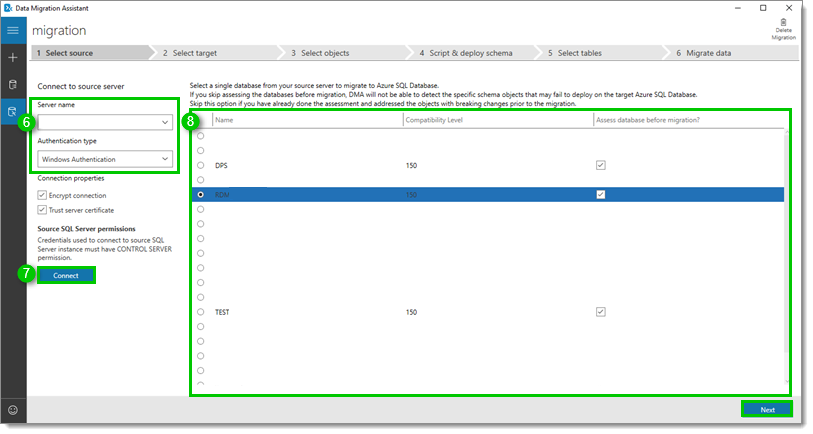The height and width of the screenshot is (434, 813).
Task: Toggle the Trust server certificate checkbox
Action: 42,210
